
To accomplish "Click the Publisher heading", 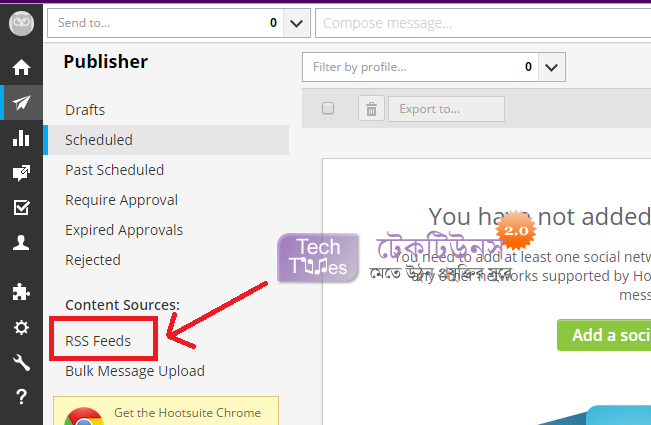I will coord(105,61).
